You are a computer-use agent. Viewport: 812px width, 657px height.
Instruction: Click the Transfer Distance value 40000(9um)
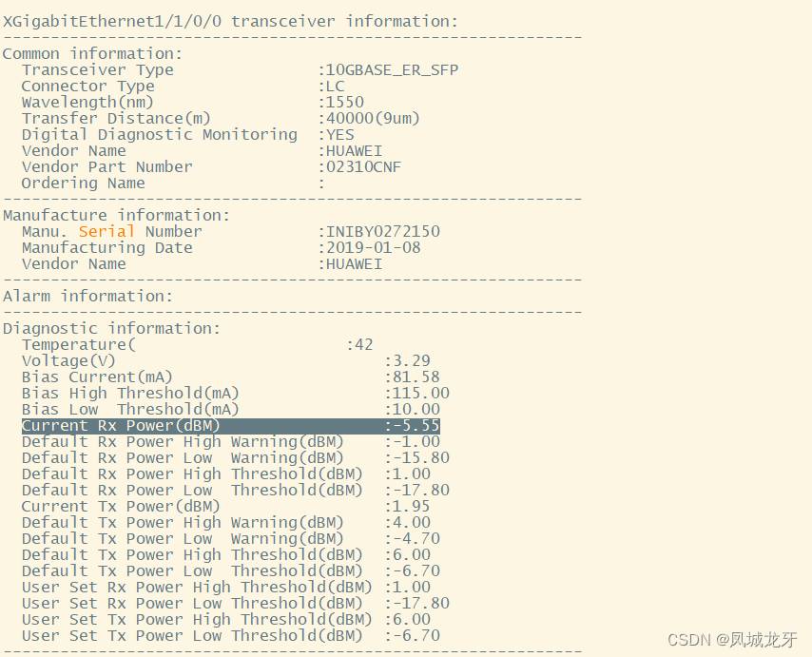373,119
